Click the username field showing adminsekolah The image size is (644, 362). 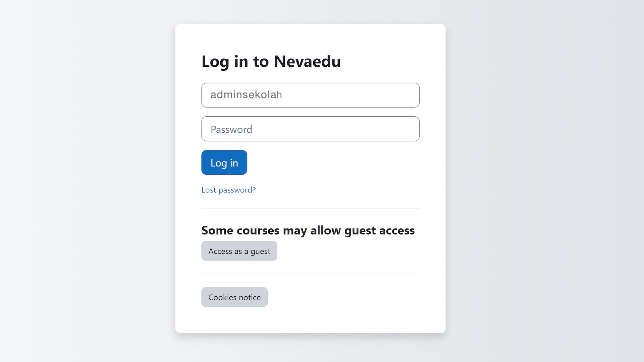[x=310, y=95]
